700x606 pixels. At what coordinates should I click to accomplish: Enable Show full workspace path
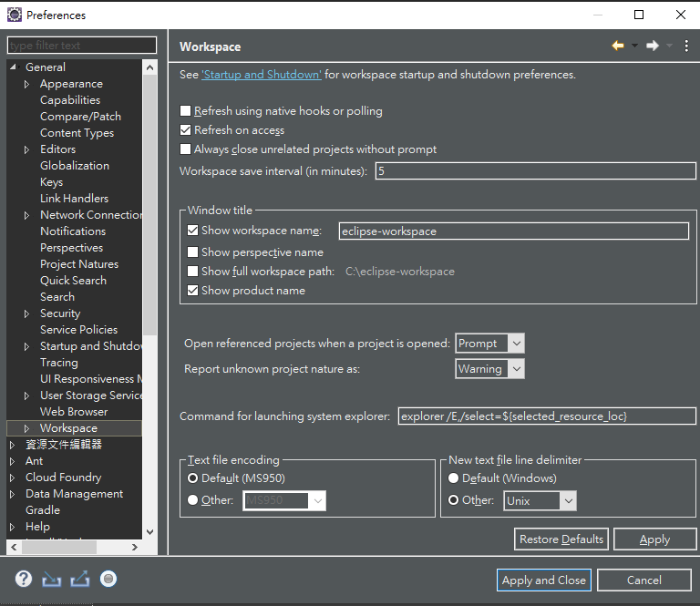(192, 272)
